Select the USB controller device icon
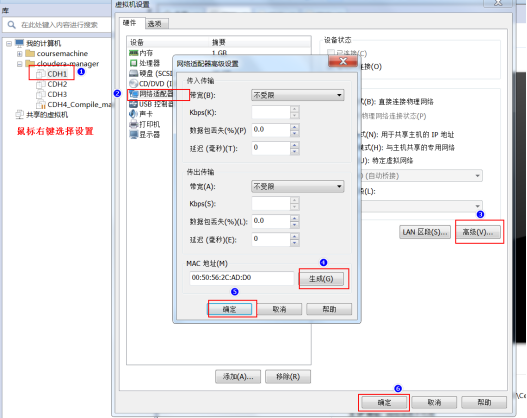This screenshot has width=527, height=418. coord(133,104)
